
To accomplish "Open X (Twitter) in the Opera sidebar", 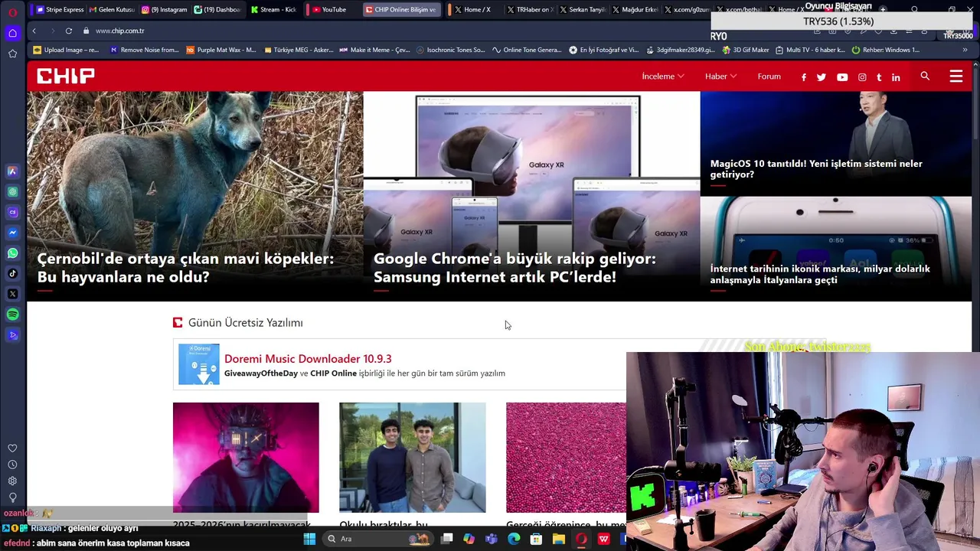I will pyautogui.click(x=12, y=294).
